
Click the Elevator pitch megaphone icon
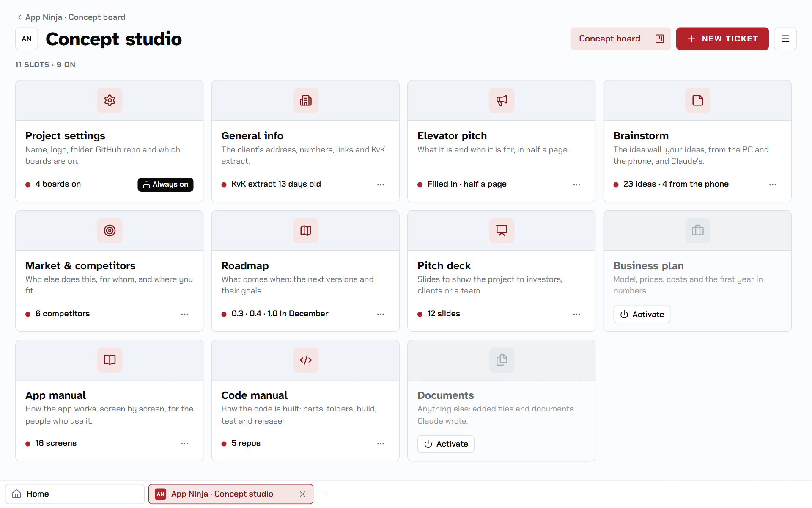click(502, 100)
